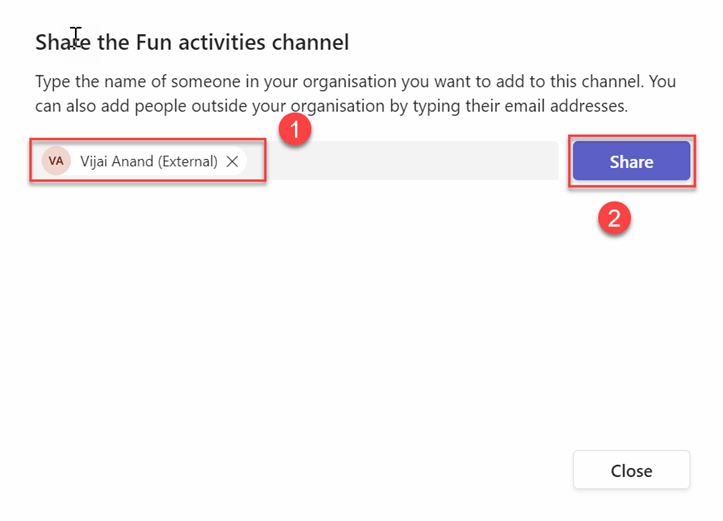Click the sentence starting 'You can also add people'
The height and width of the screenshot is (521, 723).
(330, 105)
